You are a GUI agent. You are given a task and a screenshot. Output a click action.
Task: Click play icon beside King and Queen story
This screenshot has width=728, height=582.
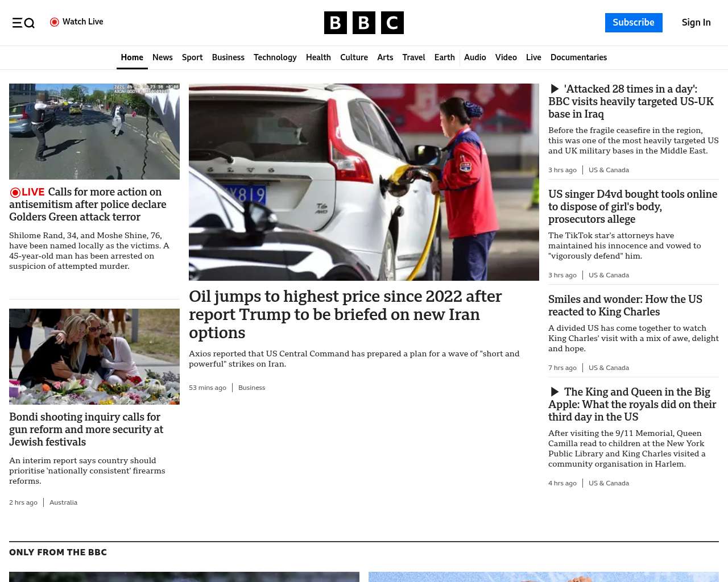point(555,392)
